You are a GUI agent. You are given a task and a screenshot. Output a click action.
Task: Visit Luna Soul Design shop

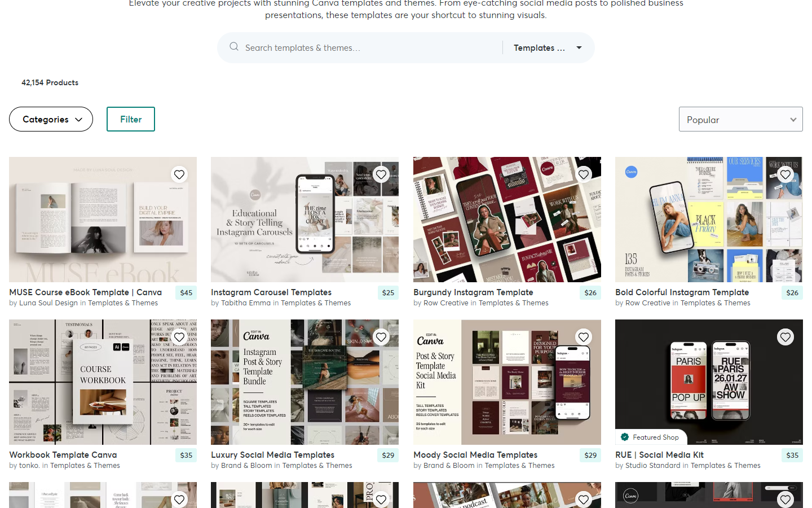click(x=48, y=303)
